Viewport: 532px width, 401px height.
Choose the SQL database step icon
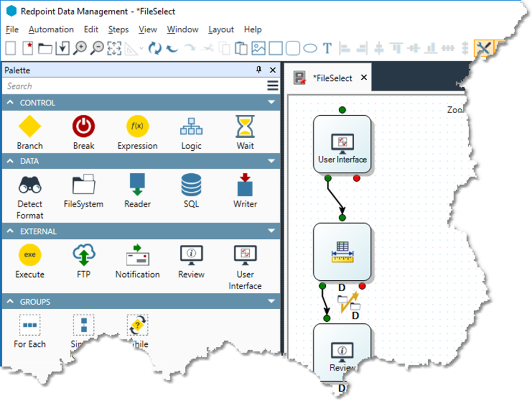191,185
